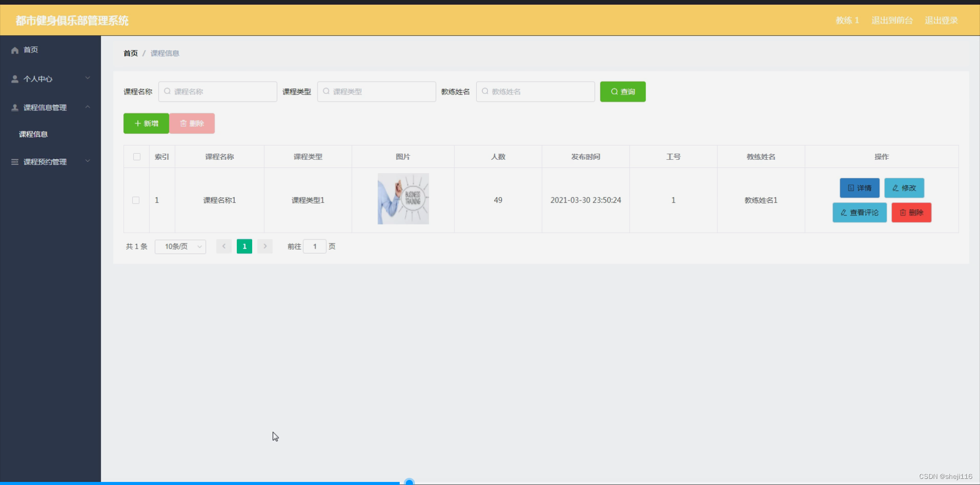The image size is (980, 485).
Task: Click the user icon next to 个人中心
Action: pos(14,79)
